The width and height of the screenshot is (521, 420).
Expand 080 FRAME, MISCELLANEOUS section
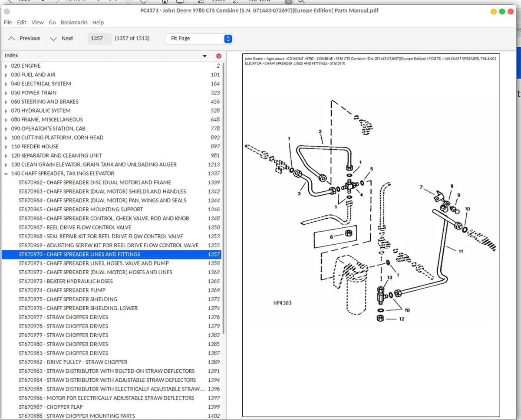(x=6, y=120)
